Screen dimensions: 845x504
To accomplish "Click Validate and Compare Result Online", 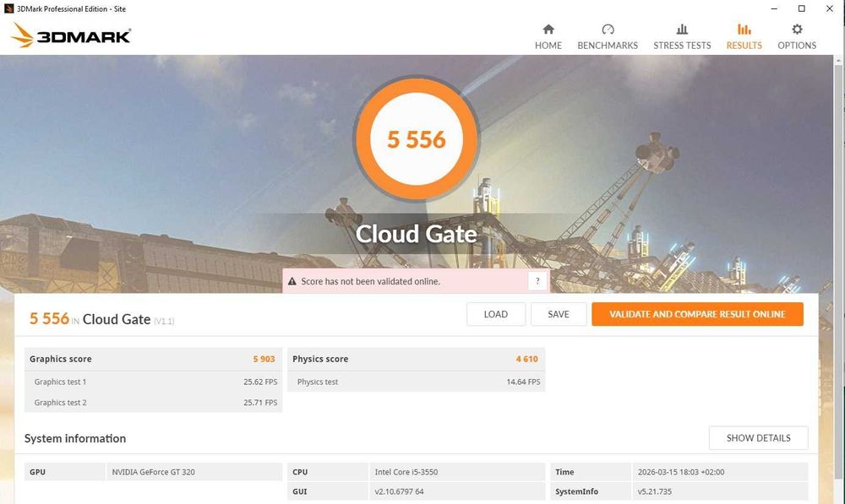I will point(697,314).
